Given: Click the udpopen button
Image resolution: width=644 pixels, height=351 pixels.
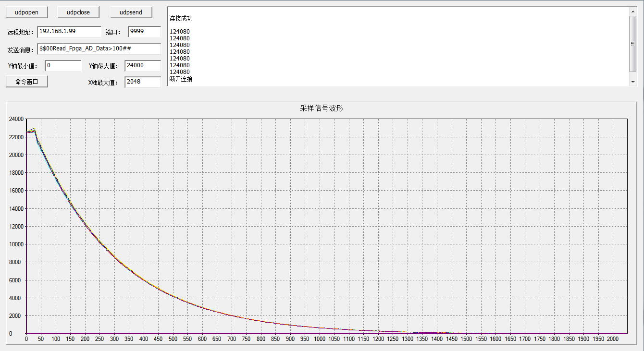Looking at the screenshot, I should pos(26,12).
